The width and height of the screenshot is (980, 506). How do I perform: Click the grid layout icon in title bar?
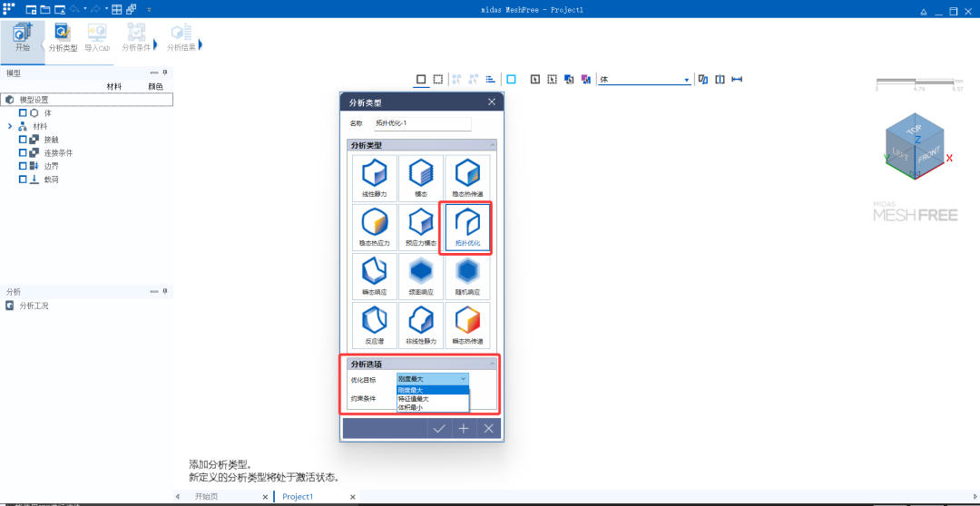click(x=117, y=9)
